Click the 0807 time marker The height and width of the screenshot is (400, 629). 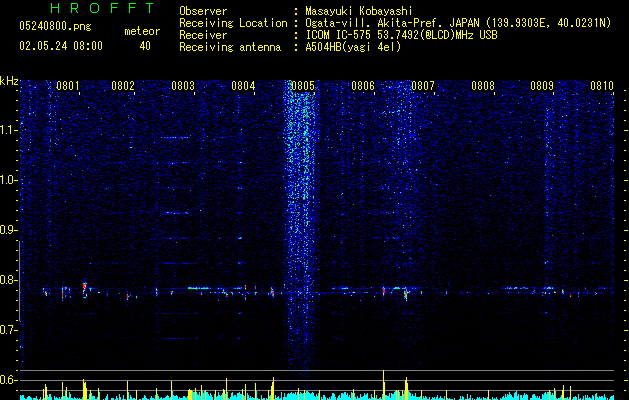[423, 86]
